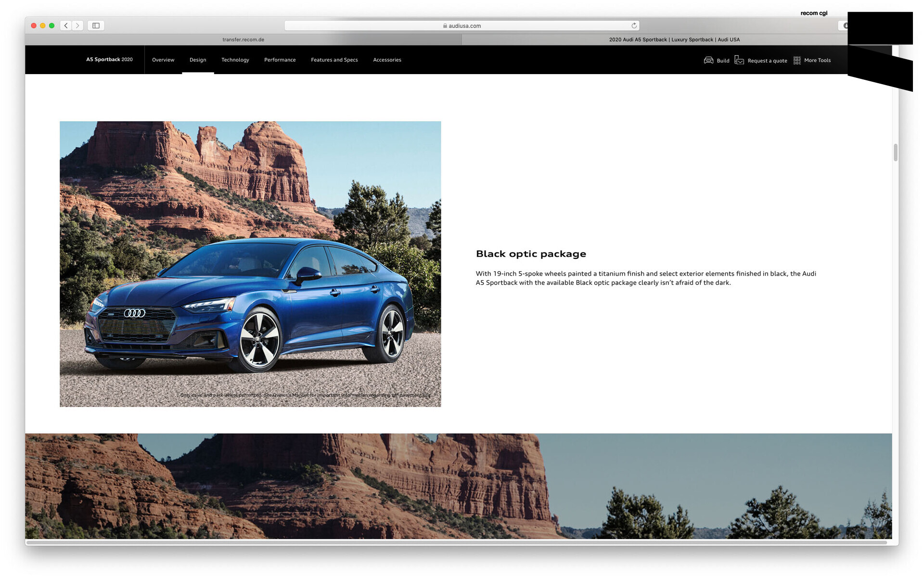
Task: Switch to the transfer.recom.de tab
Action: (x=243, y=39)
